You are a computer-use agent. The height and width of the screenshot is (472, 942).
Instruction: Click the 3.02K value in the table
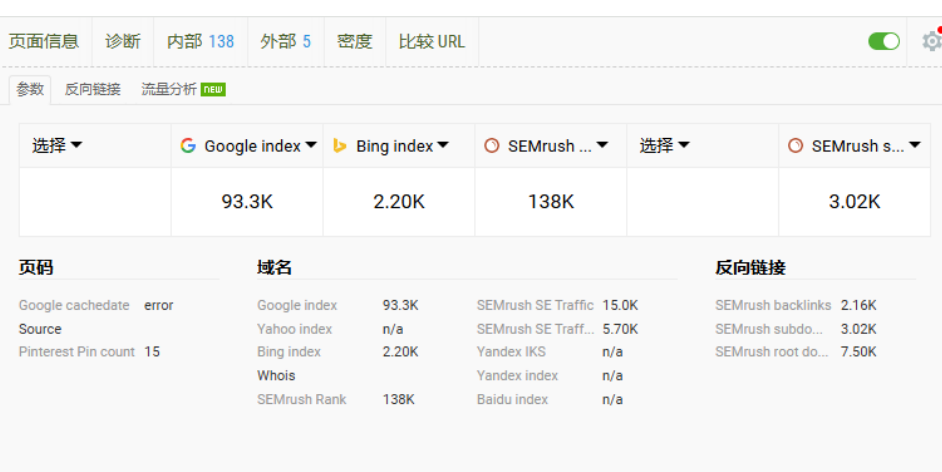(x=854, y=202)
